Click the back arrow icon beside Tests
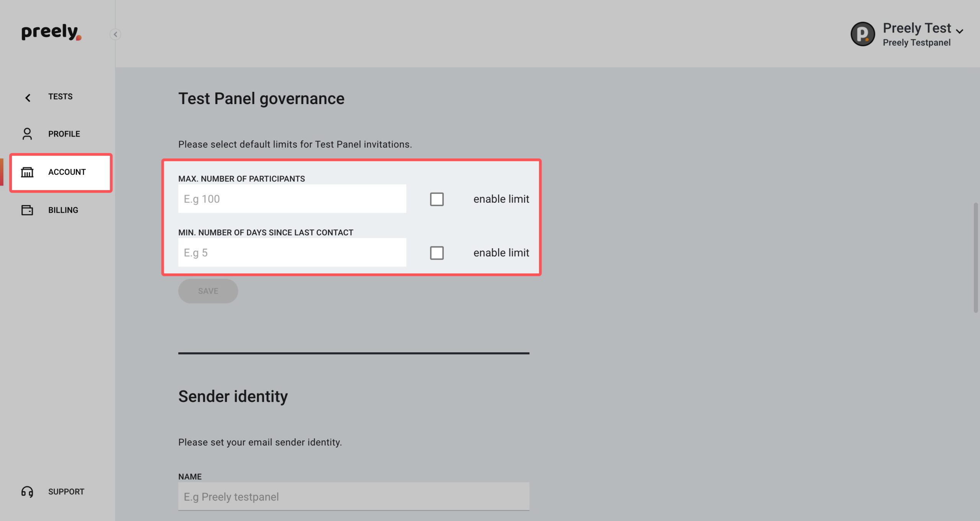This screenshot has width=980, height=521. 28,98
